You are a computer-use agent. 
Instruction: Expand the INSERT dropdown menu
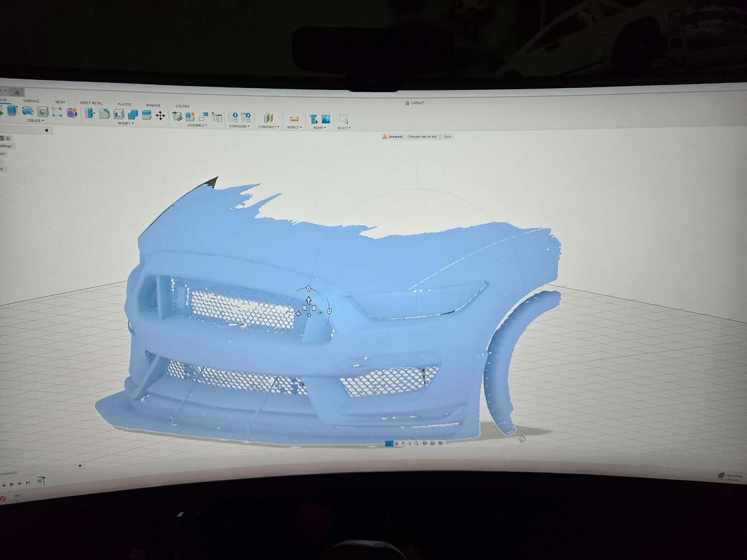pos(319,128)
